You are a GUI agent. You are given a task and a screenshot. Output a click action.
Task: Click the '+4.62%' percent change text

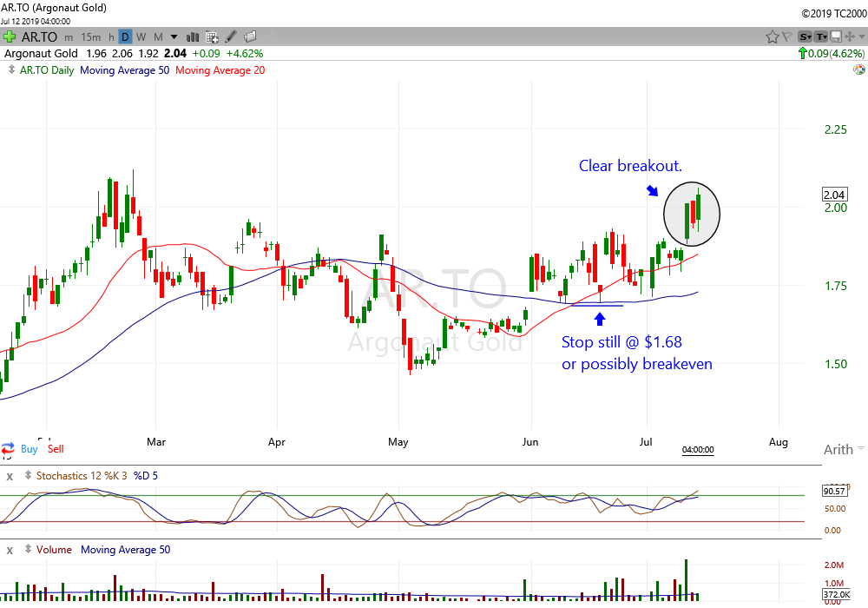click(245, 54)
